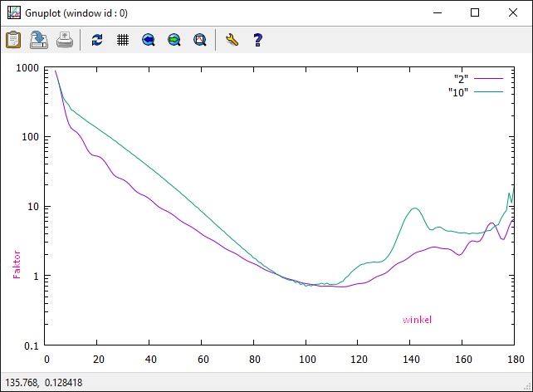Viewport: 533px width, 392px height.
Task: Open the wrench configuration dialog
Action: pos(232,39)
